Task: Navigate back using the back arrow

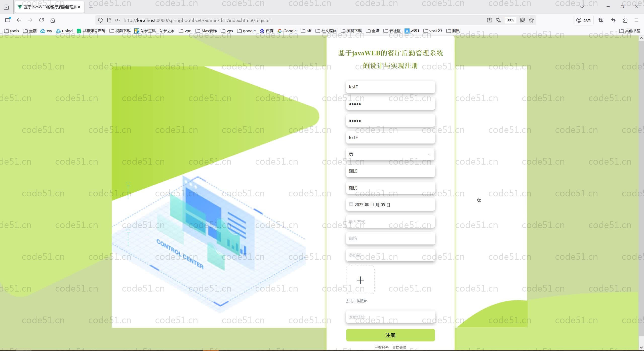Action: tap(19, 20)
